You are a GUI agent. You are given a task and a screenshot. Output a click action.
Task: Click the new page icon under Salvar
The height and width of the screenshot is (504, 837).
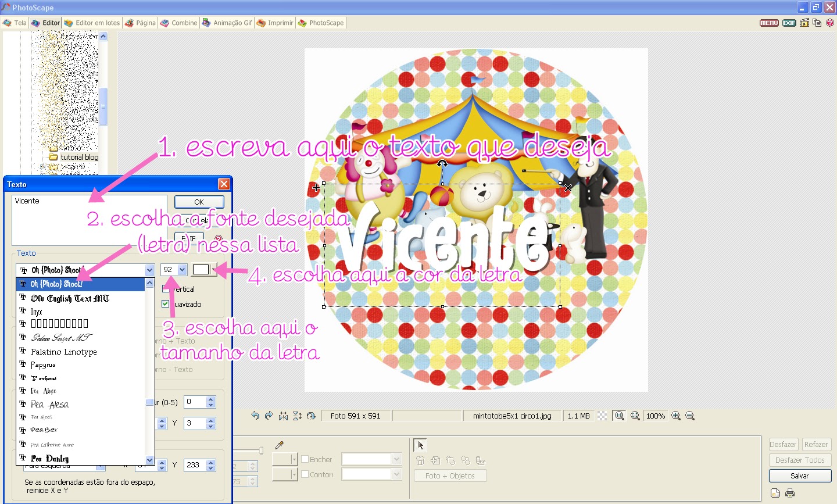(x=775, y=493)
